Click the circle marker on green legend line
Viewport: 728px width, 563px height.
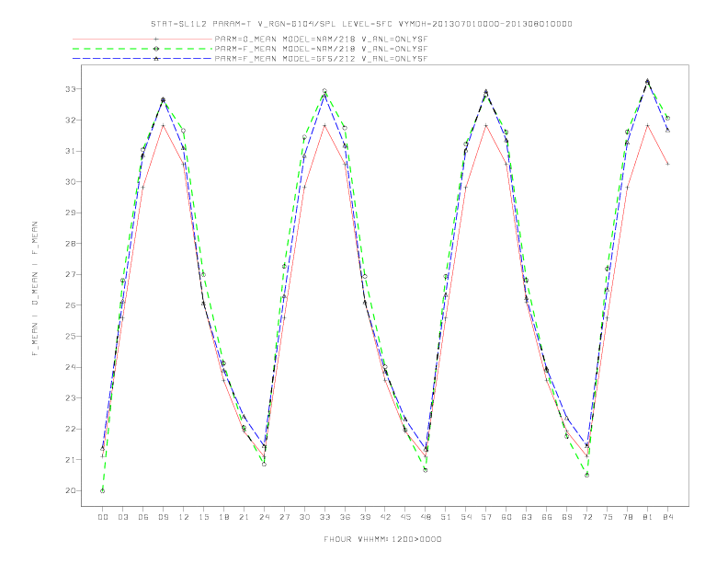[x=156, y=49]
